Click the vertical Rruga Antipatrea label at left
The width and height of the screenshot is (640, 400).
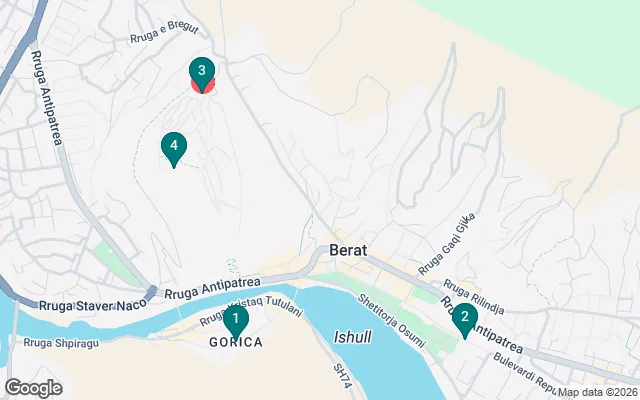[x=47, y=98]
